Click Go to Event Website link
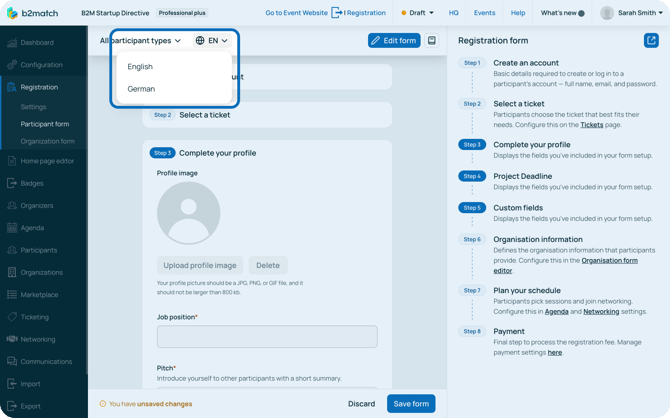The height and width of the screenshot is (418, 670). (296, 13)
